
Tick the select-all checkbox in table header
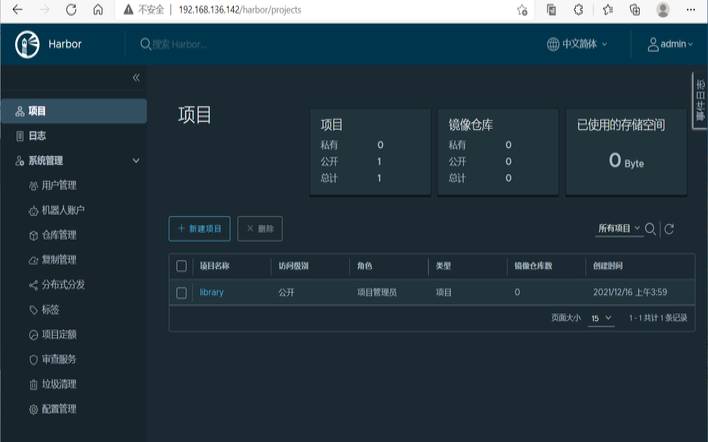[182, 266]
